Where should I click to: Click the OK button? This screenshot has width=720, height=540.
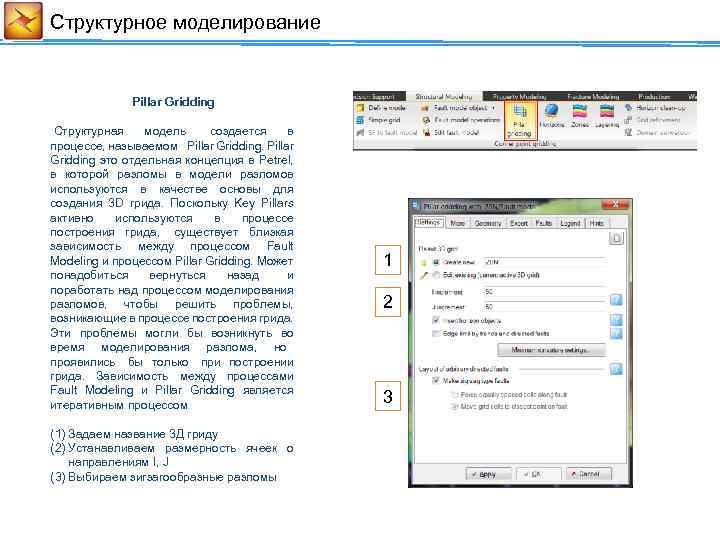click(x=538, y=474)
